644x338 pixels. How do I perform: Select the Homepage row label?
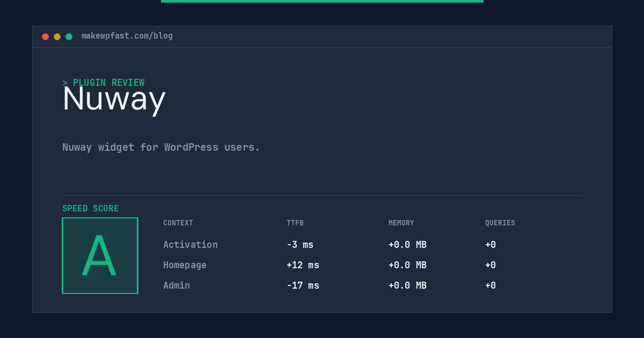(x=185, y=265)
